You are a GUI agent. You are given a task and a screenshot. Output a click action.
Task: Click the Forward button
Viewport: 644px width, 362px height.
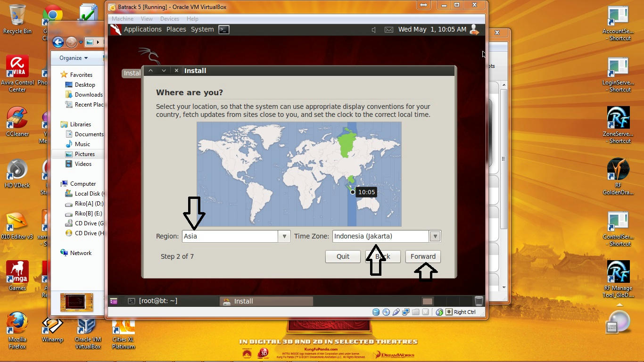click(423, 256)
